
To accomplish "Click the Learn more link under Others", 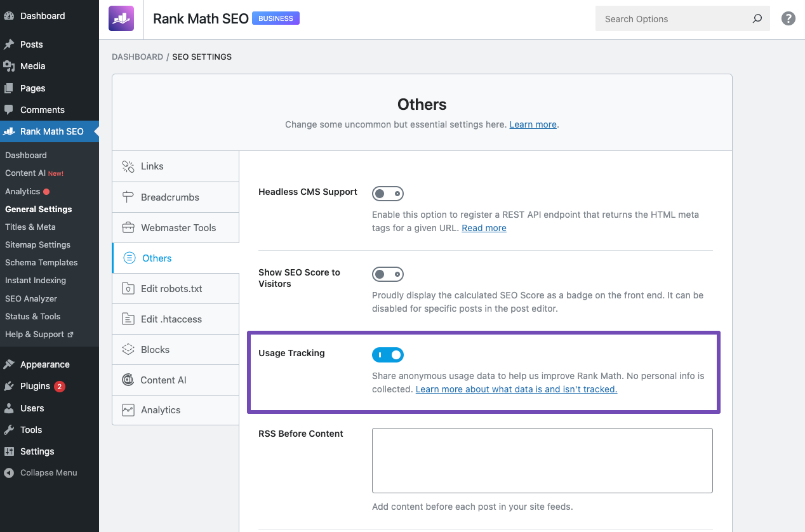I will coord(533,124).
